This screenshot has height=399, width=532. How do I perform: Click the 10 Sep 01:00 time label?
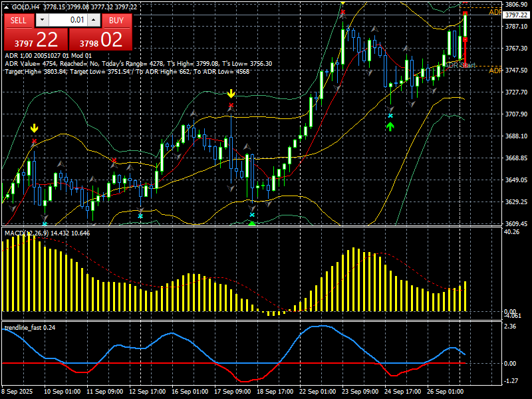[x=63, y=391]
